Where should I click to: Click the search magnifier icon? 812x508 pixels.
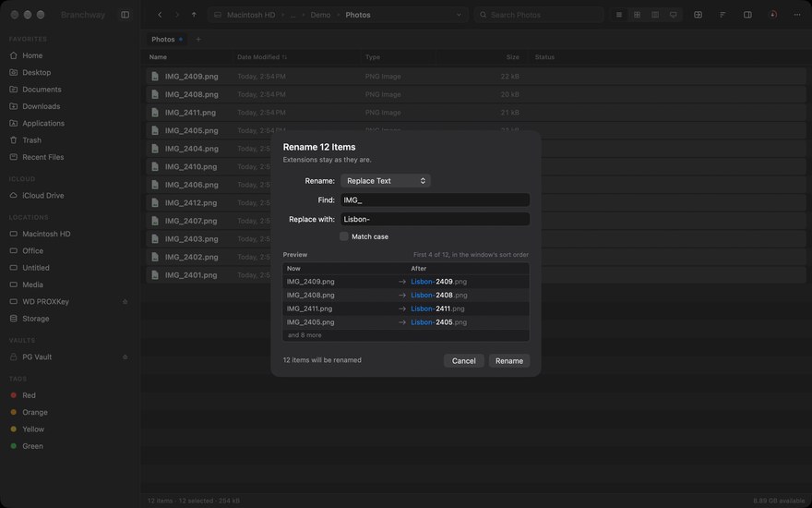[x=484, y=15]
